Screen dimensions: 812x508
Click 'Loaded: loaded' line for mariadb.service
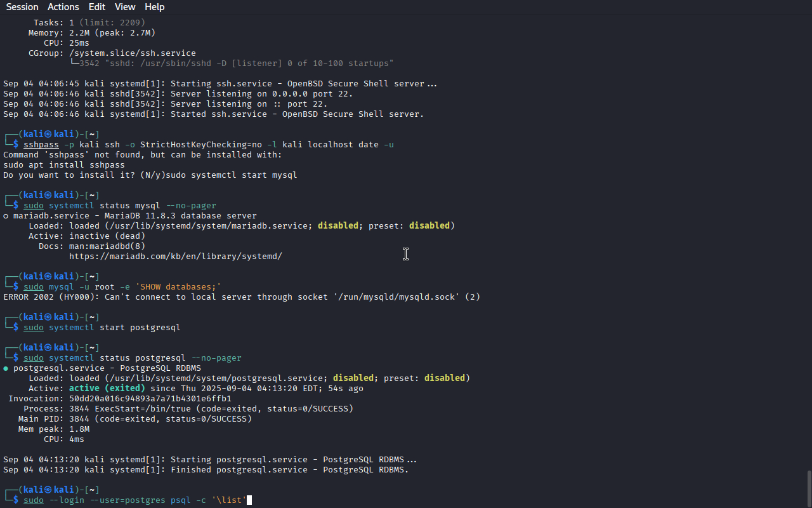(242, 226)
